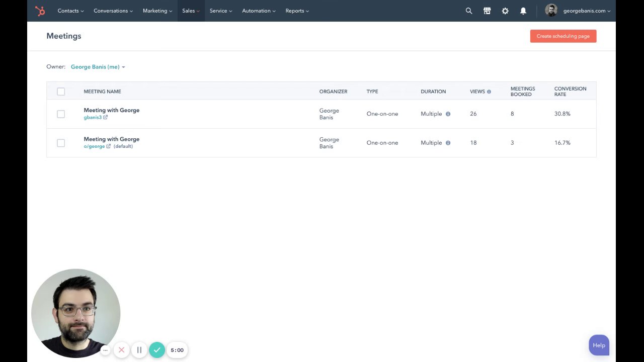The width and height of the screenshot is (644, 362).
Task: Open the search magnifier icon
Action: 469,11
